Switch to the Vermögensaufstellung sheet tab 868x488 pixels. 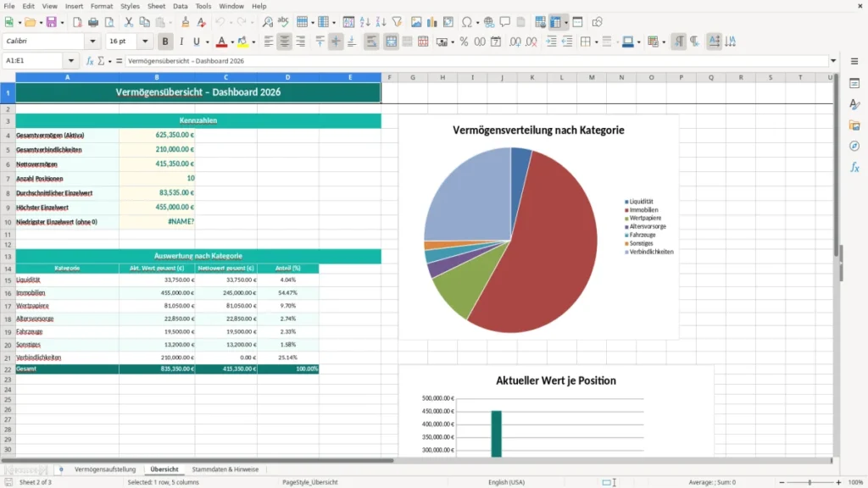(x=105, y=469)
